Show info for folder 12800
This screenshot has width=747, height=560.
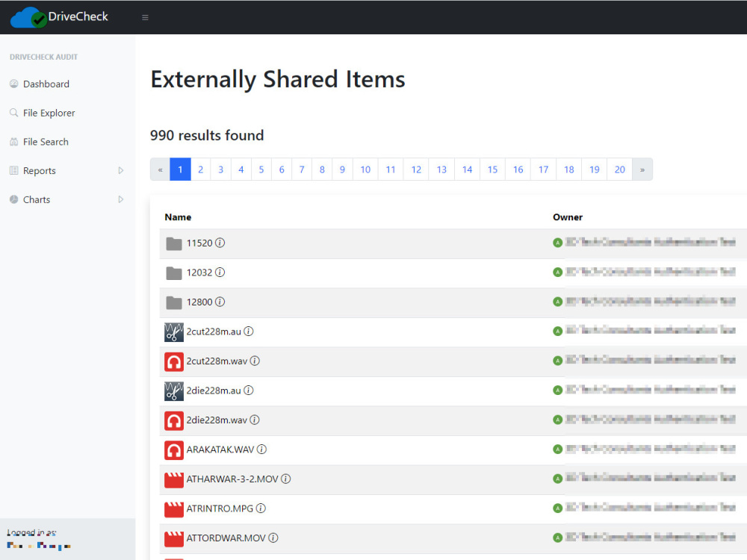tap(220, 302)
